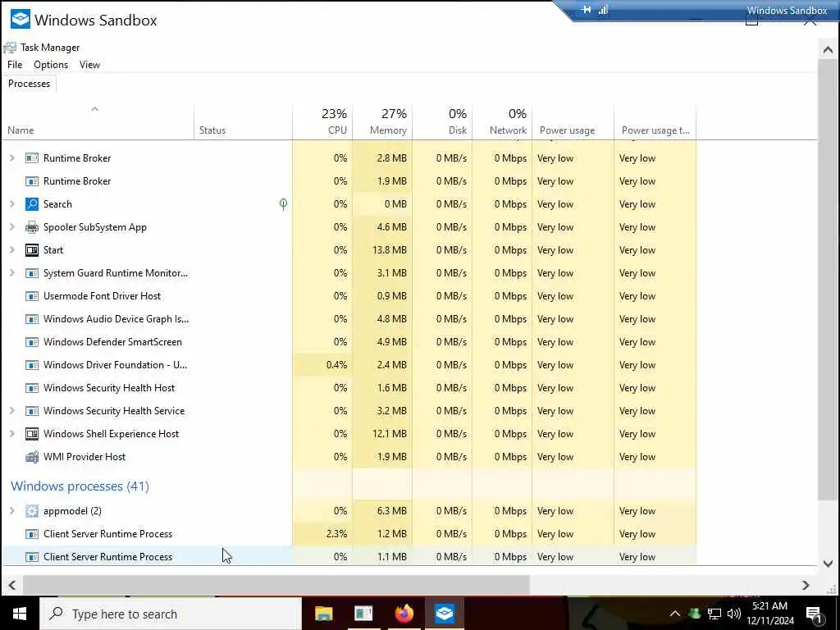Image resolution: width=840 pixels, height=630 pixels.
Task: Click the appmodel gear icon
Action: [32, 511]
